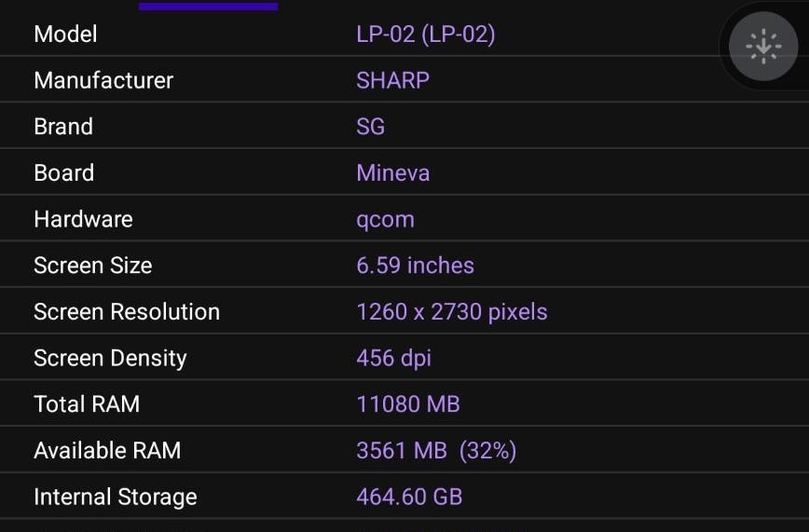809x532 pixels.
Task: Tap the SG brand value
Action: click(370, 127)
